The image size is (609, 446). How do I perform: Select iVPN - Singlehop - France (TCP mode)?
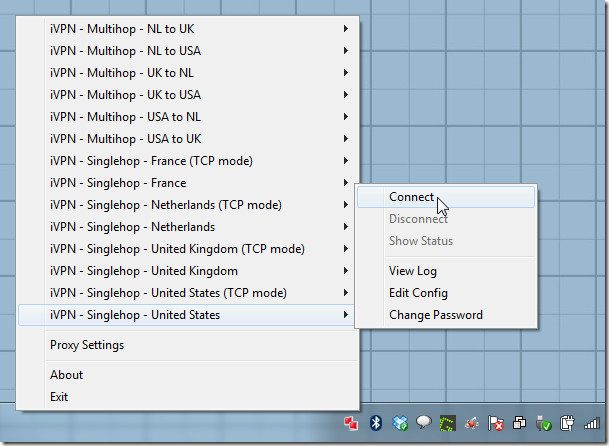(187, 161)
